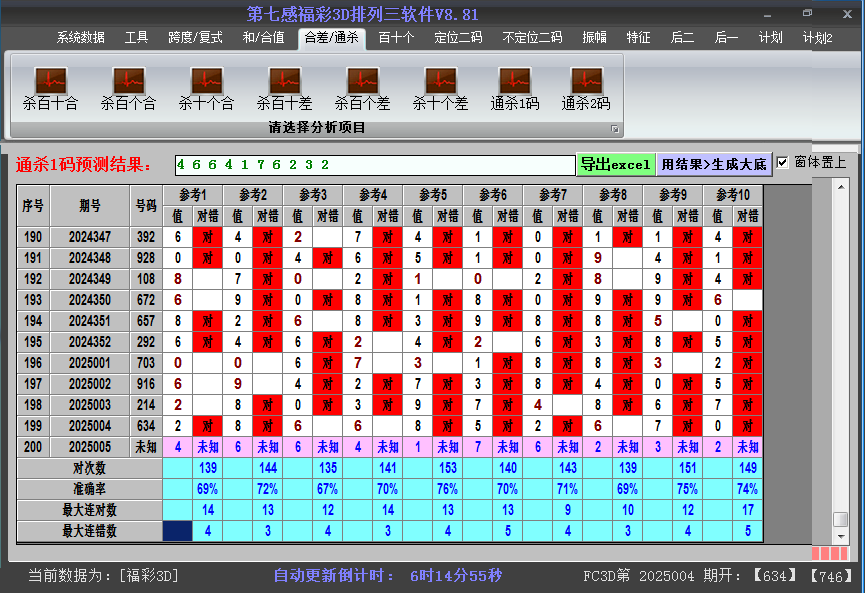Switch to the 定位二码 tab
Viewport: 865px width, 593px height.
click(x=458, y=38)
